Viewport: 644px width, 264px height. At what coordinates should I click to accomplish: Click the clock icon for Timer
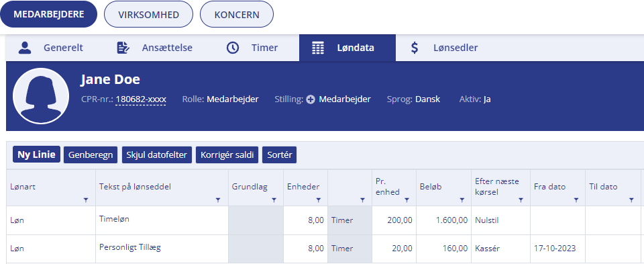(233, 48)
